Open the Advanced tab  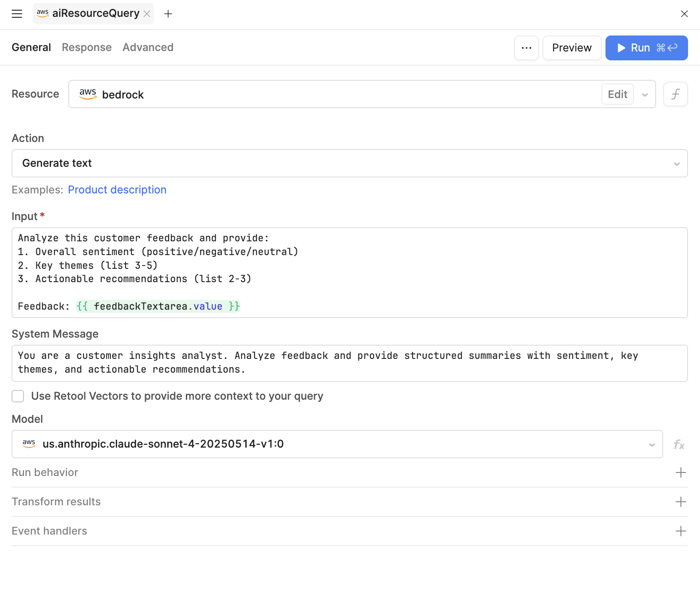point(148,47)
